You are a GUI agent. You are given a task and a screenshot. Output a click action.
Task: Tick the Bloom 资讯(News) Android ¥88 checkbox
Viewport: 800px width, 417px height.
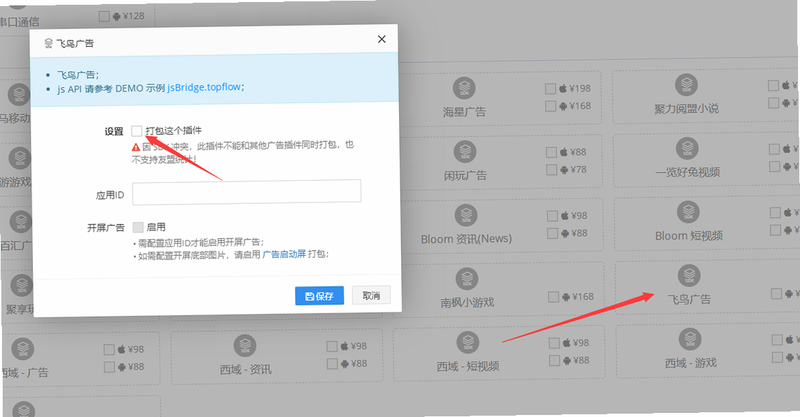coord(552,233)
